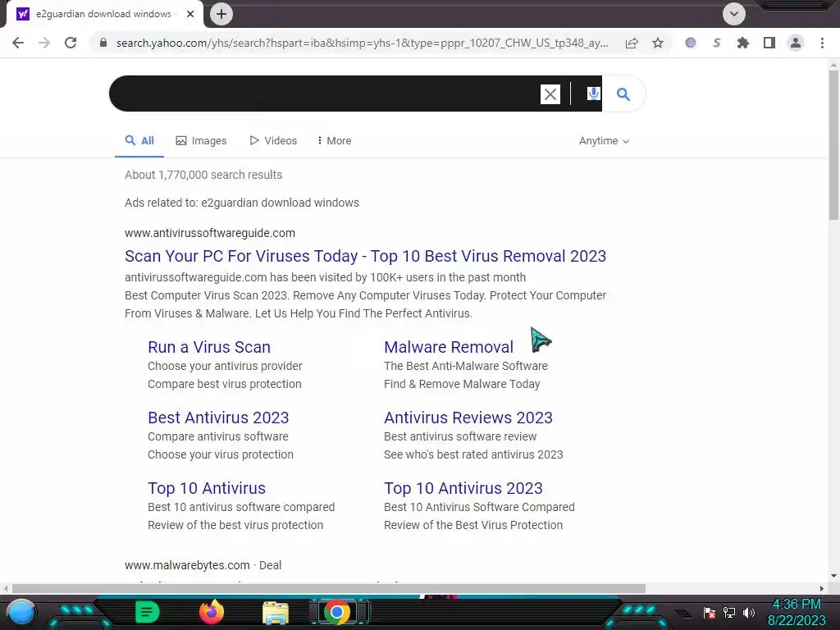
Task: Expand the Anytime time filter dropdown
Action: click(x=604, y=141)
